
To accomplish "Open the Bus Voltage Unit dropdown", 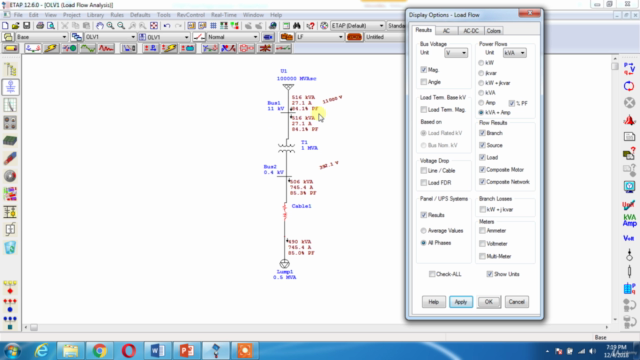I will click(456, 53).
